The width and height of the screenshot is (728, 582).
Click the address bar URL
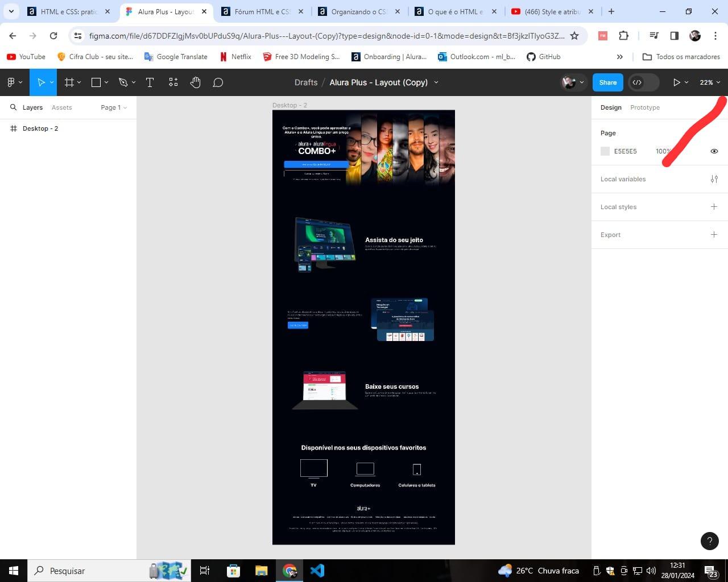[326, 36]
